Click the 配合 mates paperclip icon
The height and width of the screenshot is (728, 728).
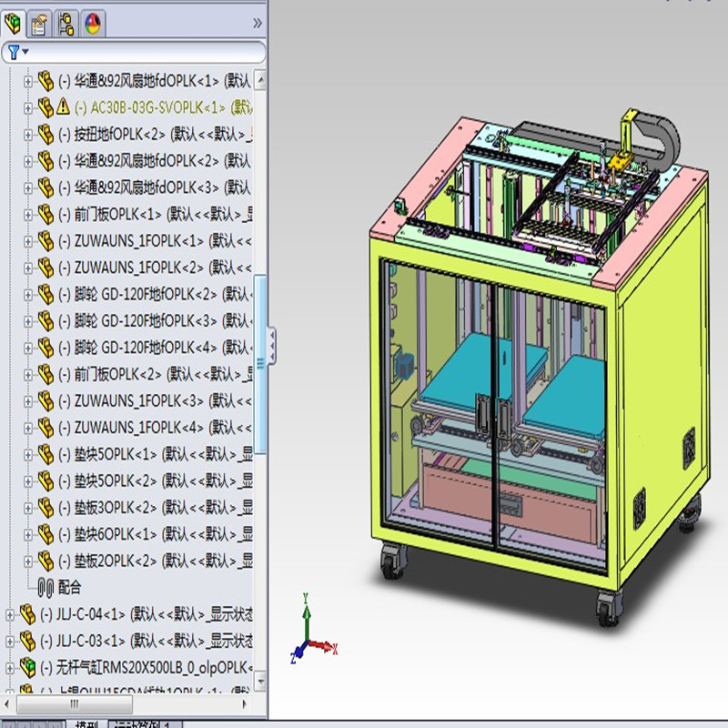tap(45, 588)
